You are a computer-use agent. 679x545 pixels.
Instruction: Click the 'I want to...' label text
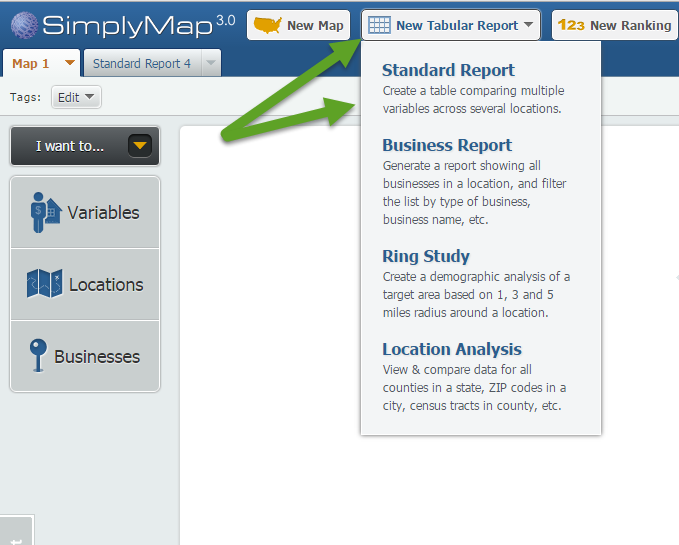pos(70,146)
